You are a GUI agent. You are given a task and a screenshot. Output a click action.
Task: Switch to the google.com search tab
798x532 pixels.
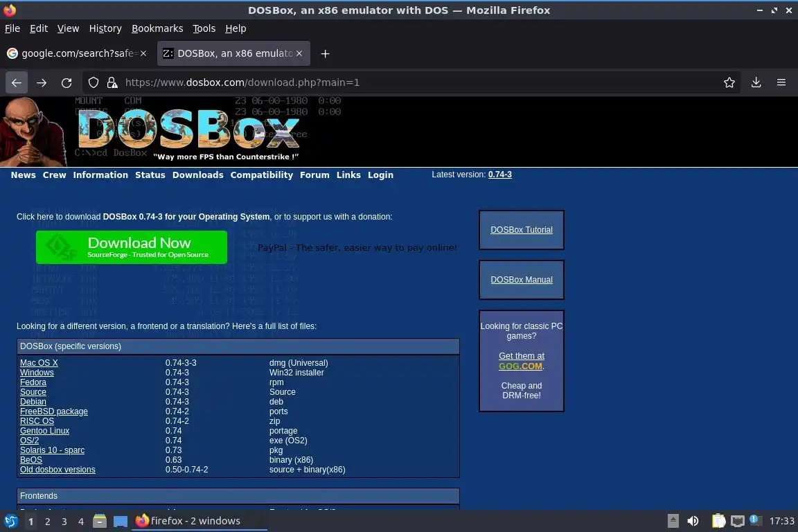coord(77,53)
